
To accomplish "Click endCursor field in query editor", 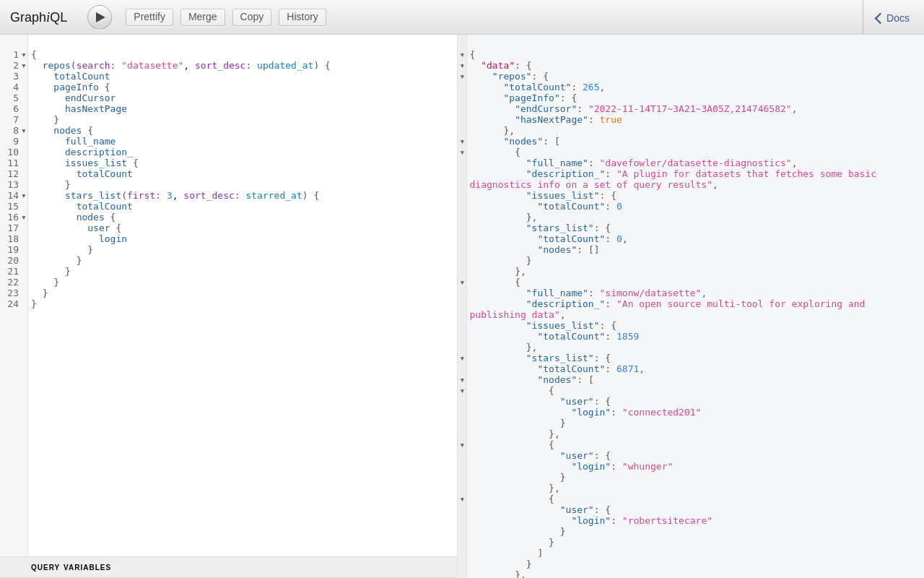I will click(90, 98).
